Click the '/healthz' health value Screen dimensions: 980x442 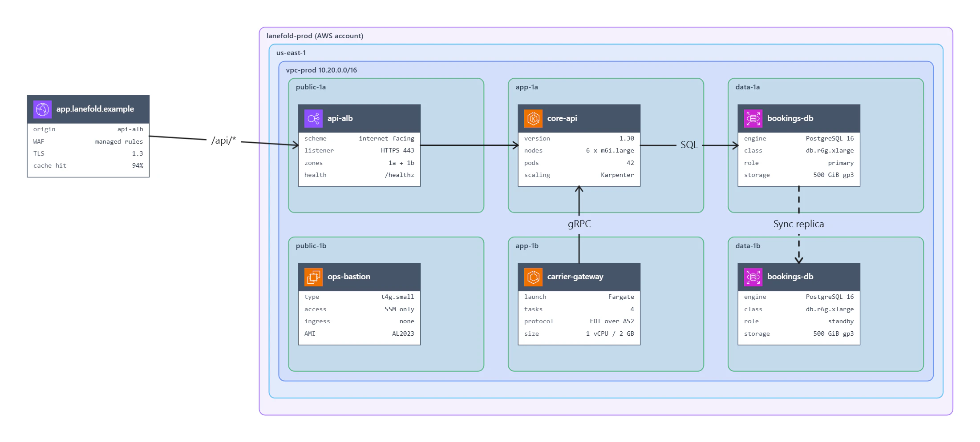399,175
